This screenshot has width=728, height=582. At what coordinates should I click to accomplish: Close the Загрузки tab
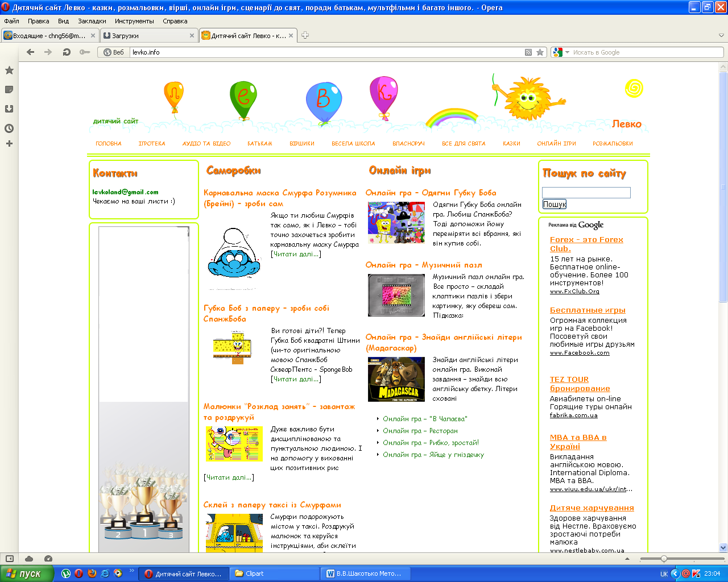(x=192, y=35)
